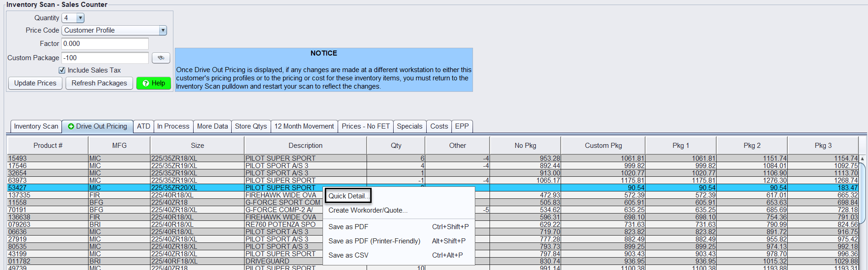Click the eye icon beside Custom Package
Viewport: 868px width, 270px height.
pyautogui.click(x=161, y=58)
